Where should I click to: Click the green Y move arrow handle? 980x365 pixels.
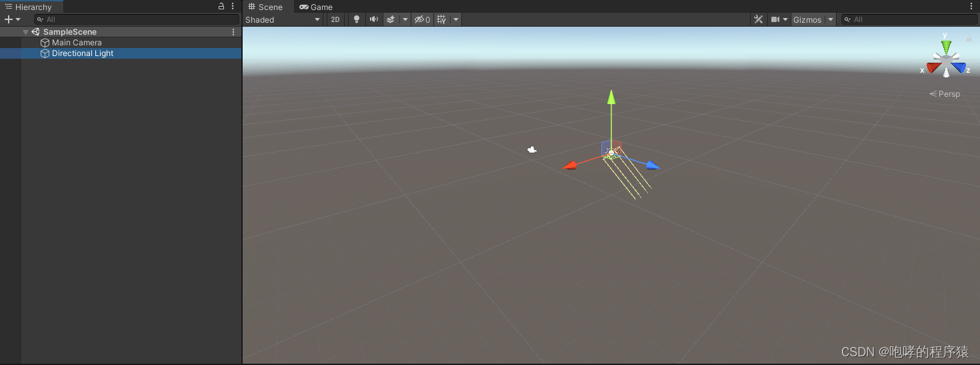(x=611, y=97)
